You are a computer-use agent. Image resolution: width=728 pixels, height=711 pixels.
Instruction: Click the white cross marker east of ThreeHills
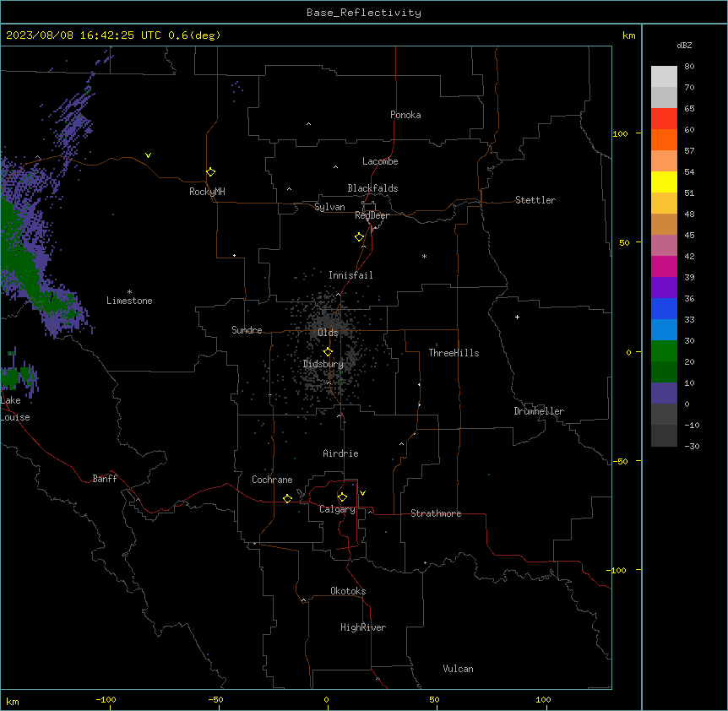click(517, 317)
